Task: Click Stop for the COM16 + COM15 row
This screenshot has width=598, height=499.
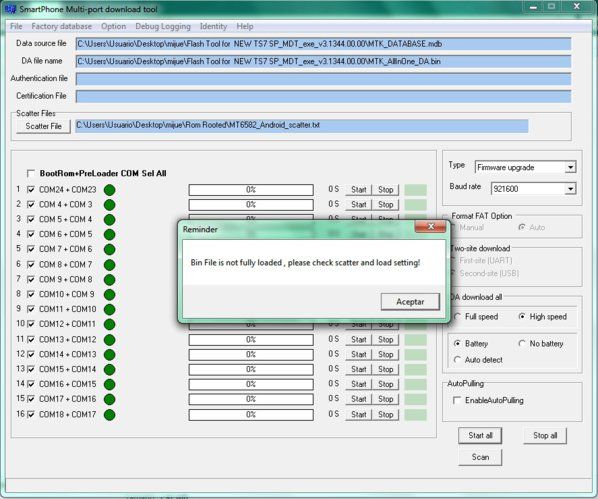Action: (x=385, y=384)
